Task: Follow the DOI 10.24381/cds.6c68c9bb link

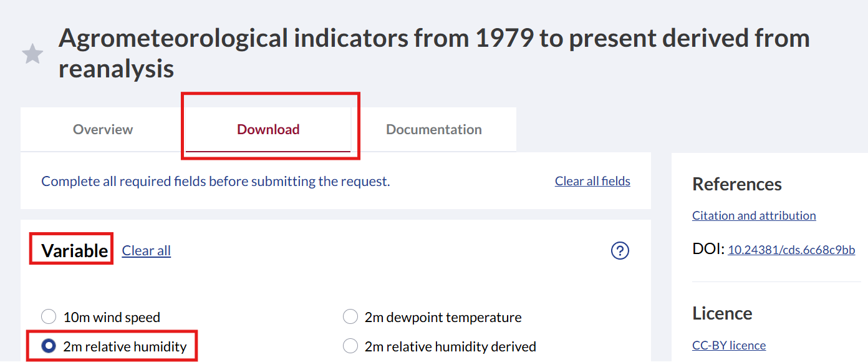Action: click(x=791, y=250)
